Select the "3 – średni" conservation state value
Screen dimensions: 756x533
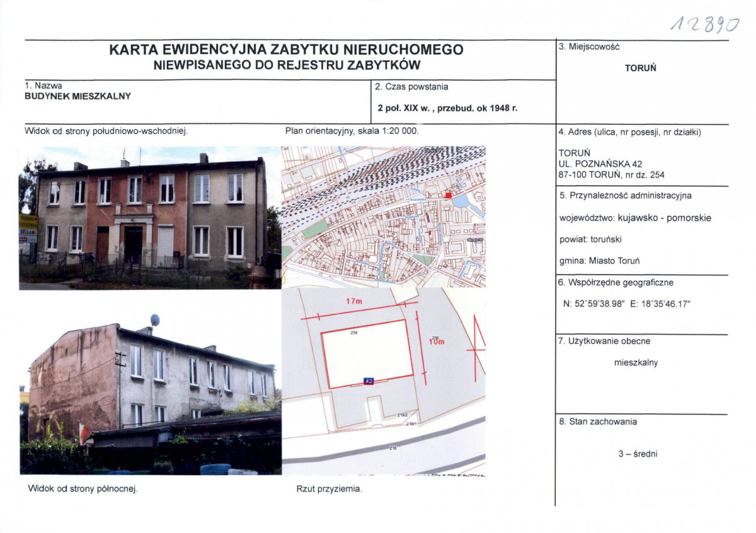(638, 452)
